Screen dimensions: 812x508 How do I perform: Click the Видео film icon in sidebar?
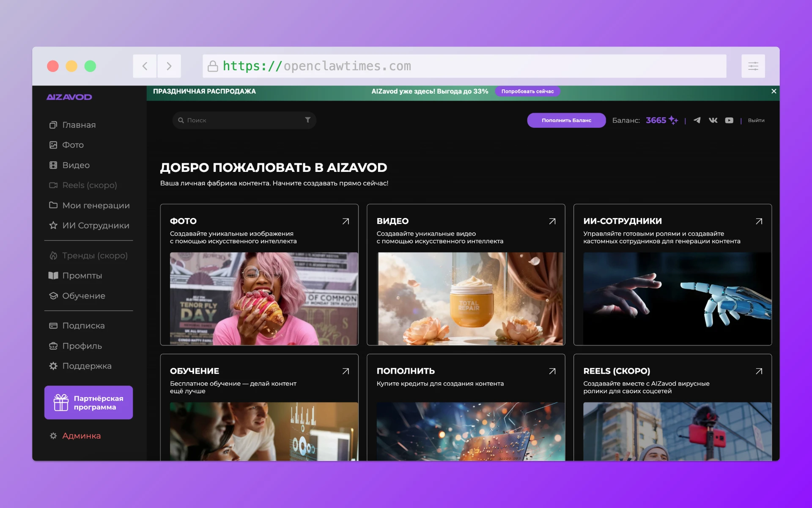pyautogui.click(x=53, y=165)
